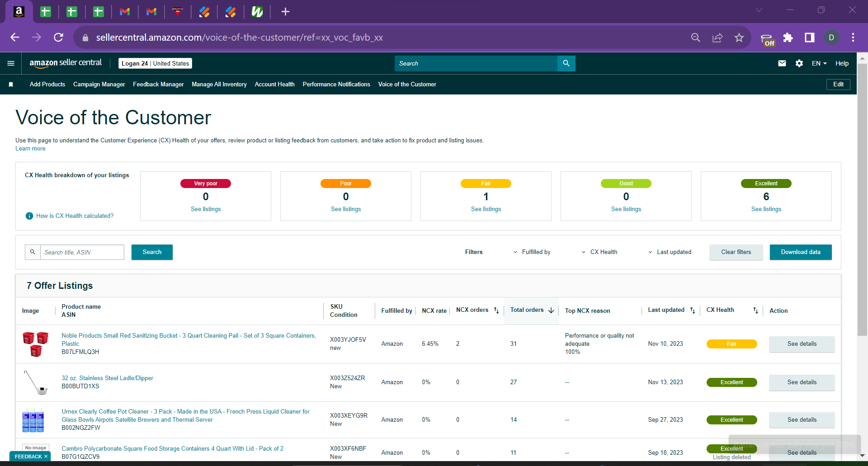The width and height of the screenshot is (868, 466).
Task: Click the Fair CX Health badge for Noble Products
Action: point(732,344)
